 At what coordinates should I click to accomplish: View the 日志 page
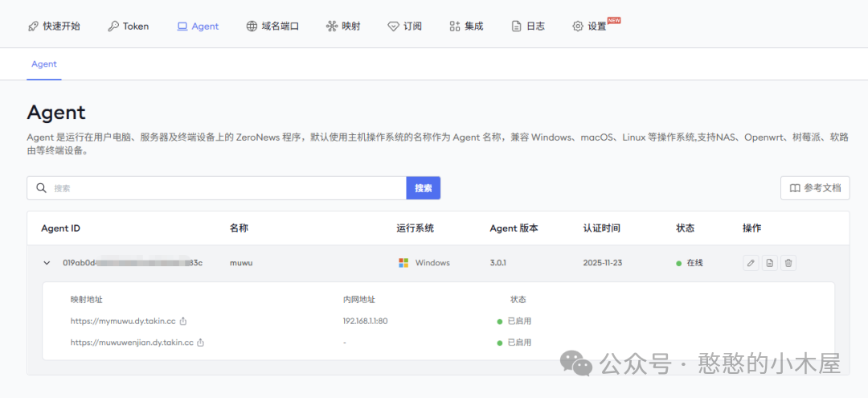pos(528,26)
